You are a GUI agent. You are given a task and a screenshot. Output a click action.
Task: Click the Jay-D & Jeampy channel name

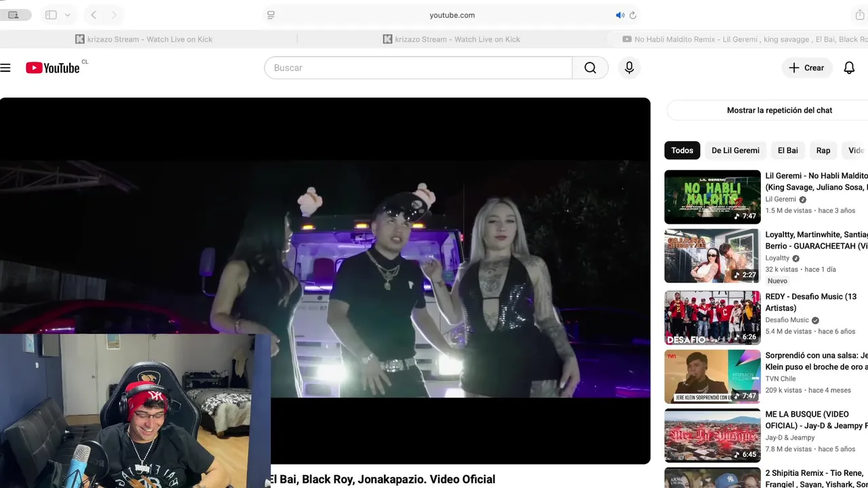[x=790, y=438]
